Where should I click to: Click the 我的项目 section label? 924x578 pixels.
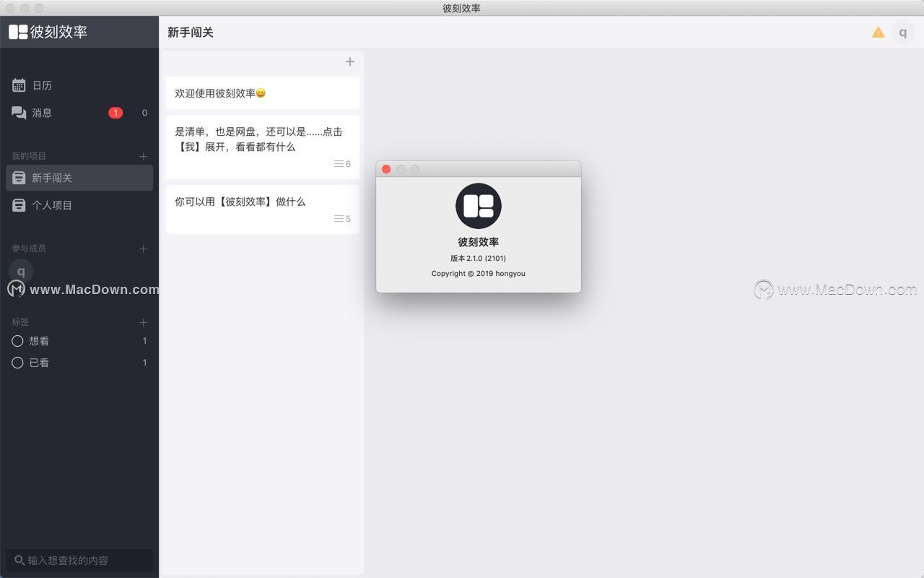(x=29, y=156)
